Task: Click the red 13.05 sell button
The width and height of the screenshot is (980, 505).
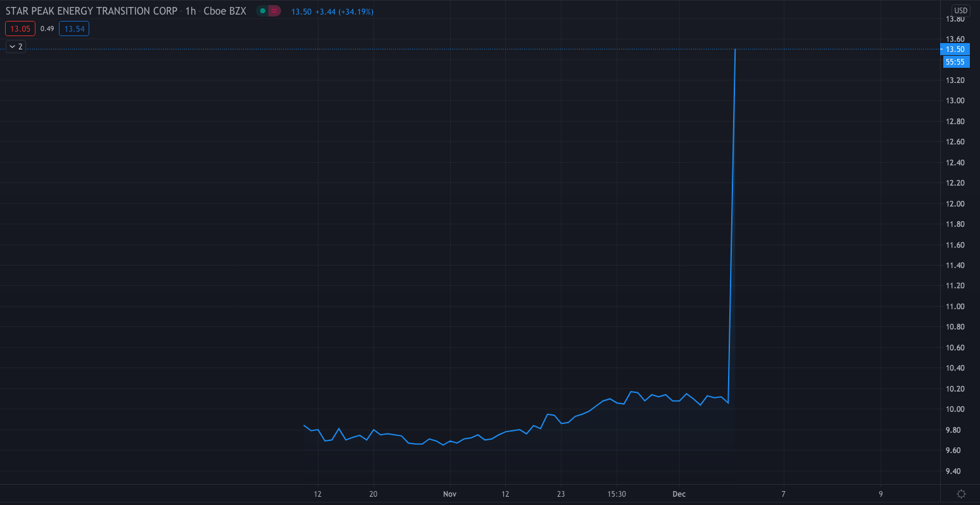Action: (x=20, y=29)
